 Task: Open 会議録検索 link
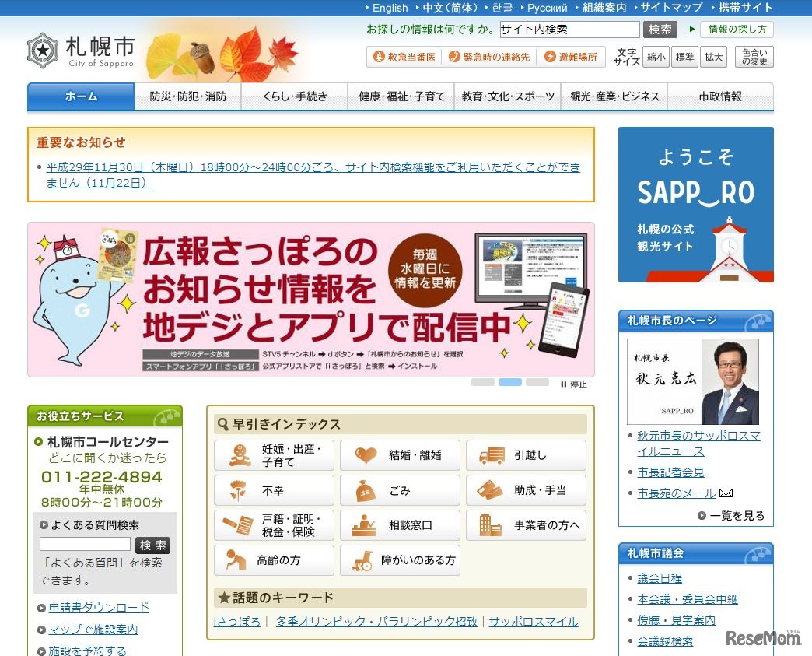point(665,641)
